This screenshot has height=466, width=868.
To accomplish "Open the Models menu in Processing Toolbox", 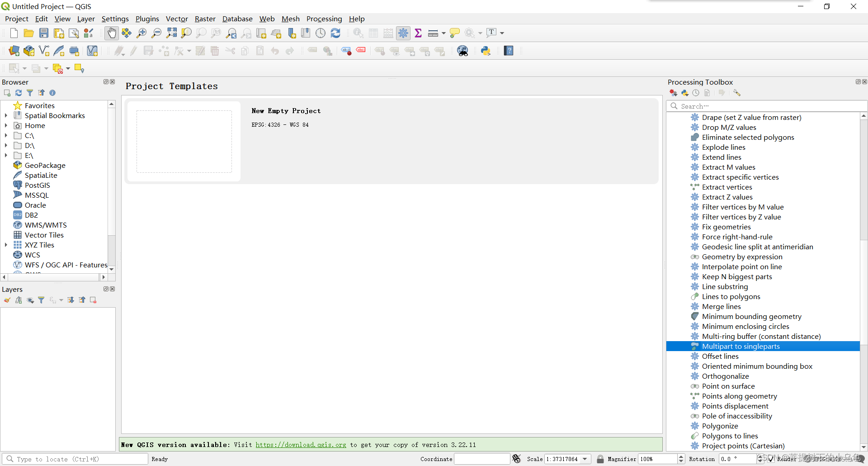I will click(674, 93).
